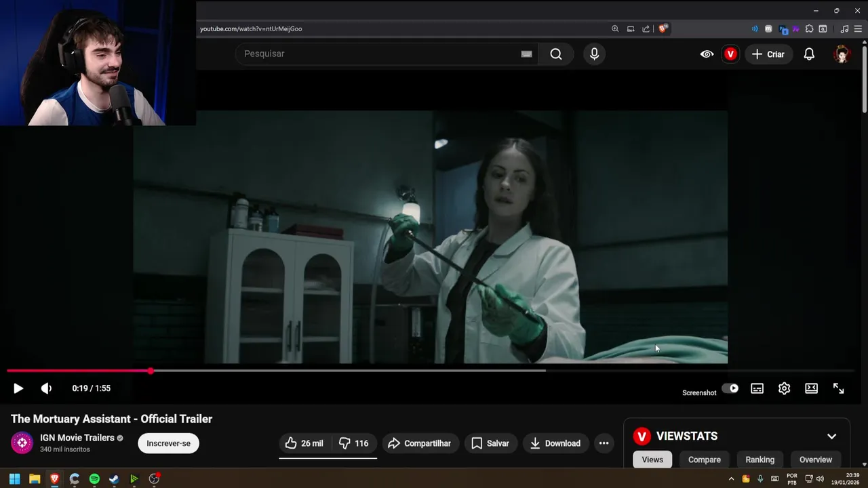Open the account avatar menu

(842, 54)
